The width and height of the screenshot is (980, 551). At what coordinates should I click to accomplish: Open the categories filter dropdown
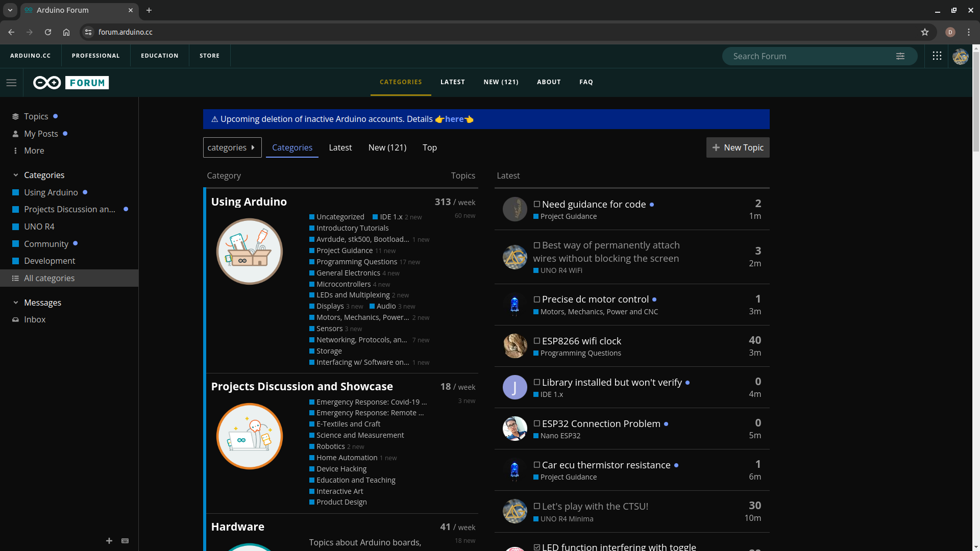coord(232,147)
